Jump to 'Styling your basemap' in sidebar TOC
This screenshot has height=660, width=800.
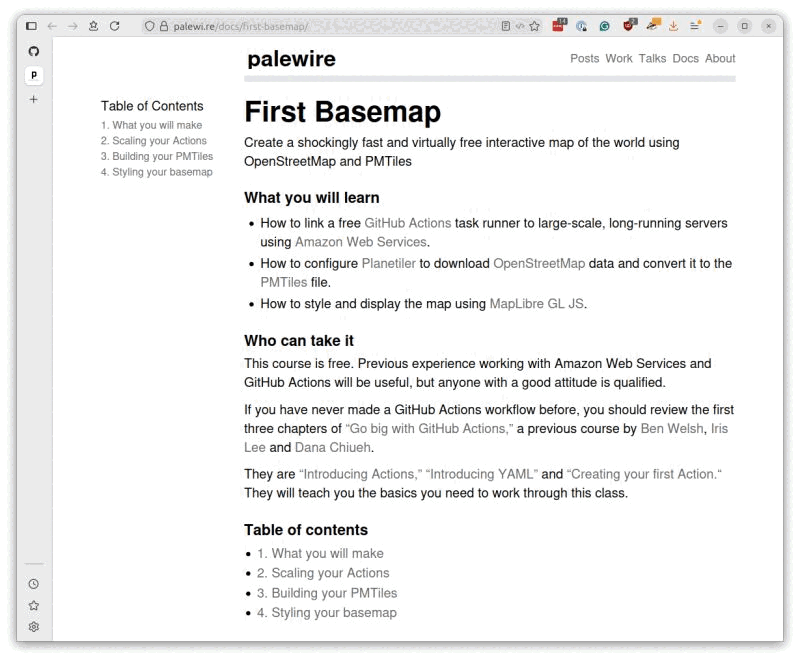(x=157, y=172)
